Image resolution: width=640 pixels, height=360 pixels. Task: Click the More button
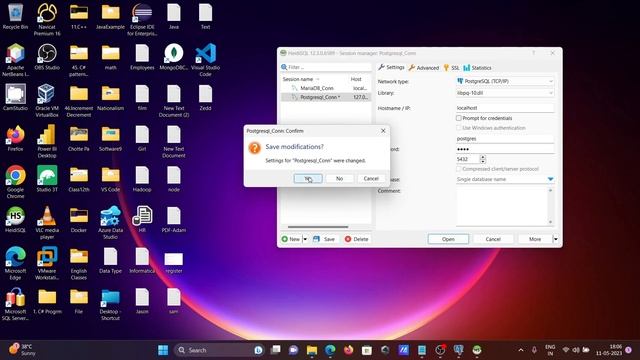pos(535,239)
